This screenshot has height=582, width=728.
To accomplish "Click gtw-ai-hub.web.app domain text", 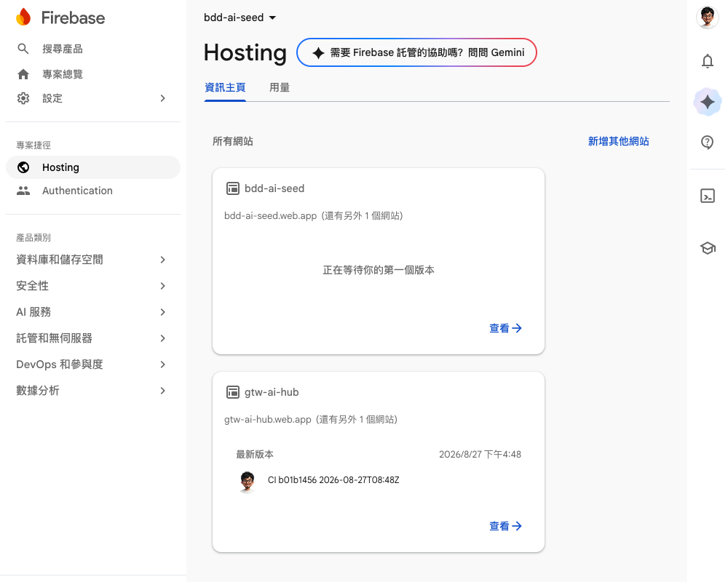I will 267,420.
